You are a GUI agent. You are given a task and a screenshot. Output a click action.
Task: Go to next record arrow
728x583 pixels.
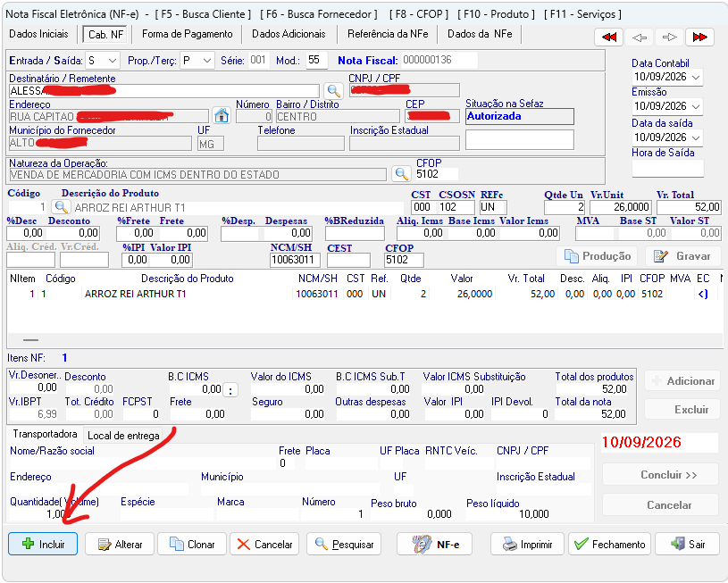coord(670,37)
